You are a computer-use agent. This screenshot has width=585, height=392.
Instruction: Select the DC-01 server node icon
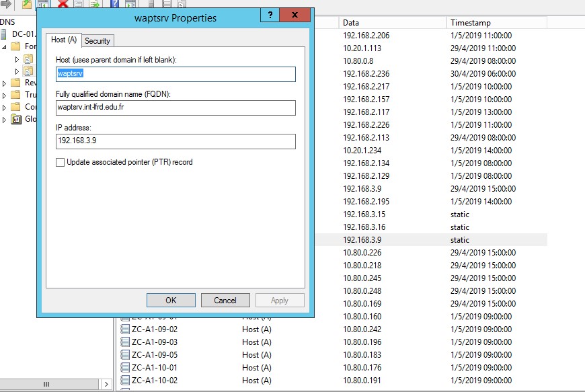pos(5,34)
